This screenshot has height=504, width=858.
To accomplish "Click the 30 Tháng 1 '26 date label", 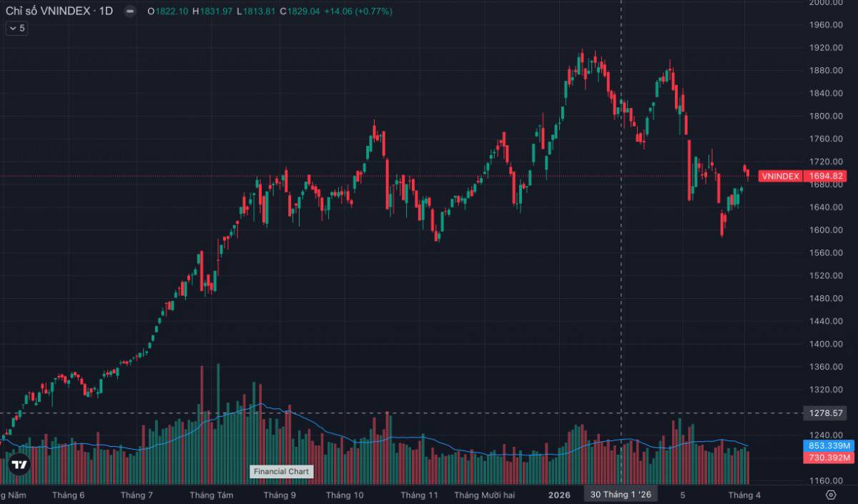I will coord(621,495).
